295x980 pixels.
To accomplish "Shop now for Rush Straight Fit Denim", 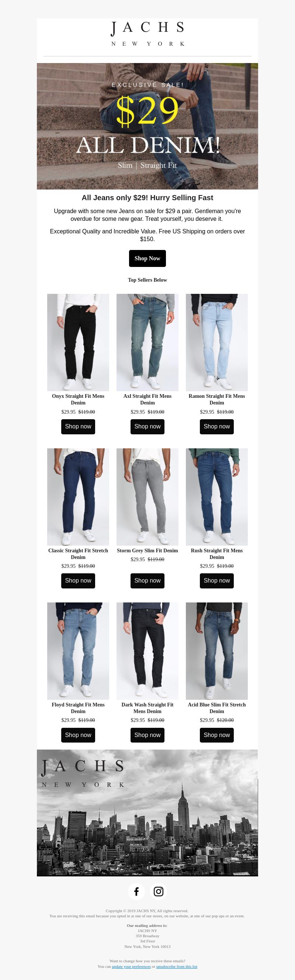I will [x=216, y=581].
